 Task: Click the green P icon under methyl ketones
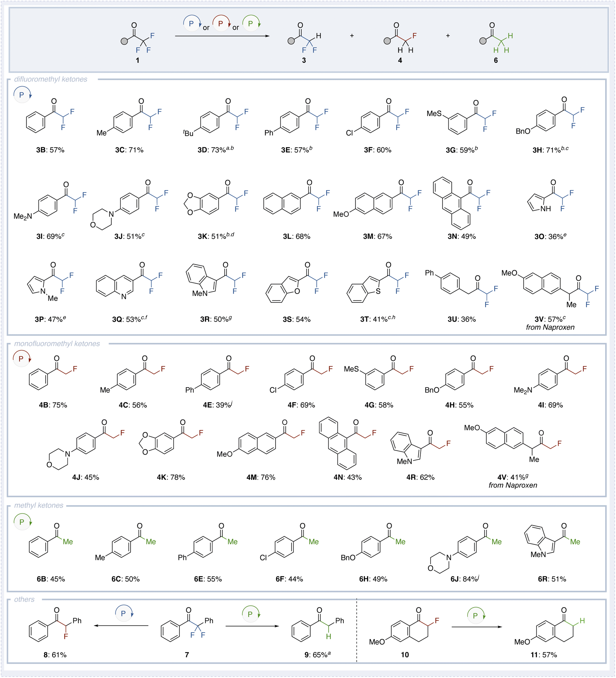point(23,522)
